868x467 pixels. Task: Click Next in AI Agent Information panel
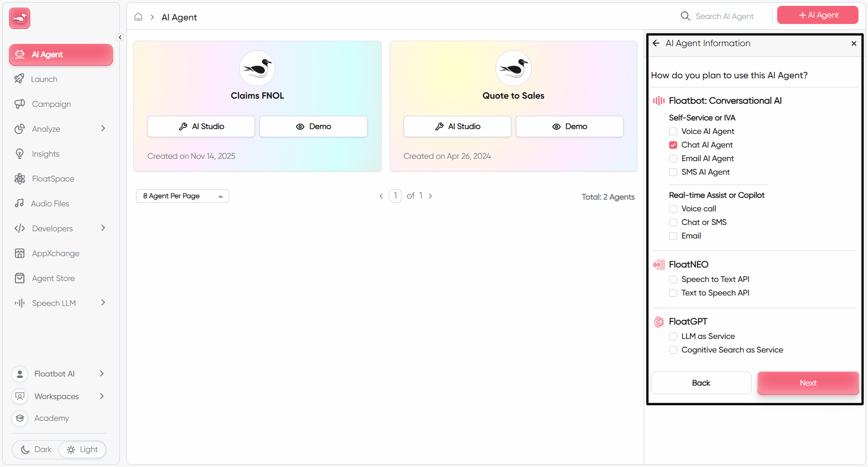click(807, 383)
